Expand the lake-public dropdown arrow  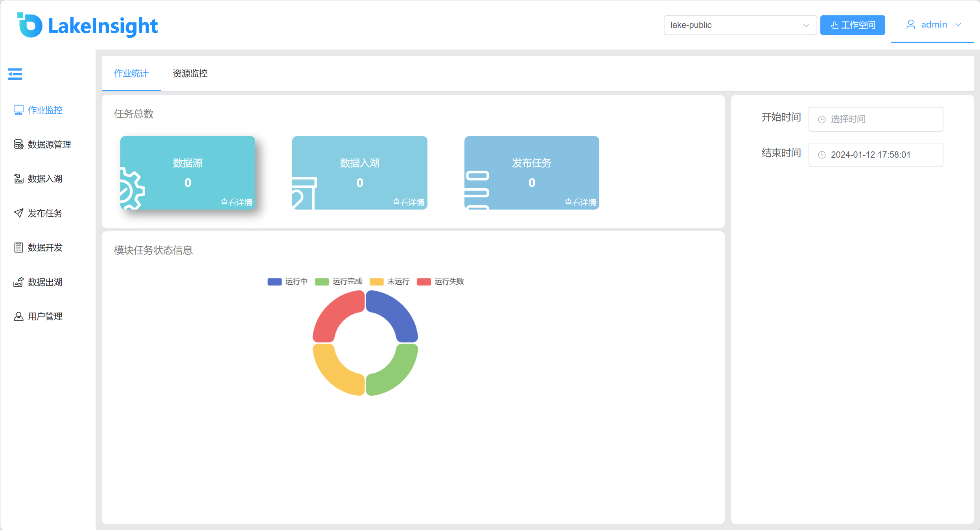click(806, 25)
